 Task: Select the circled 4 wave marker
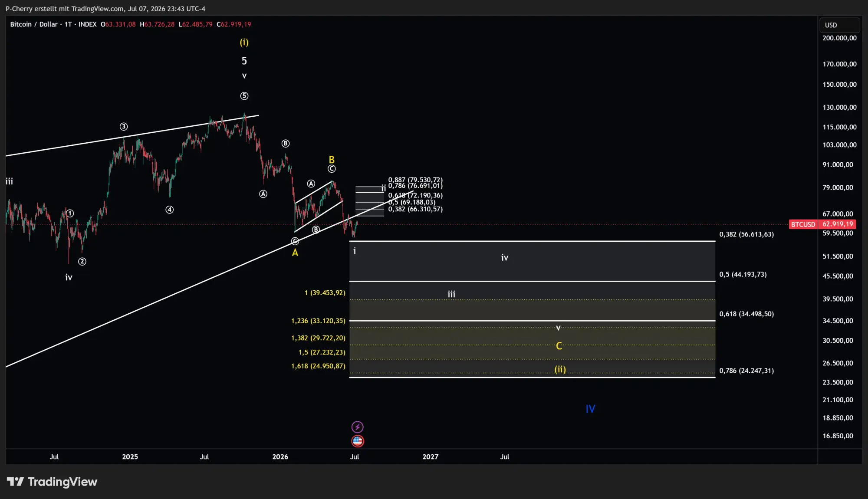click(x=170, y=210)
